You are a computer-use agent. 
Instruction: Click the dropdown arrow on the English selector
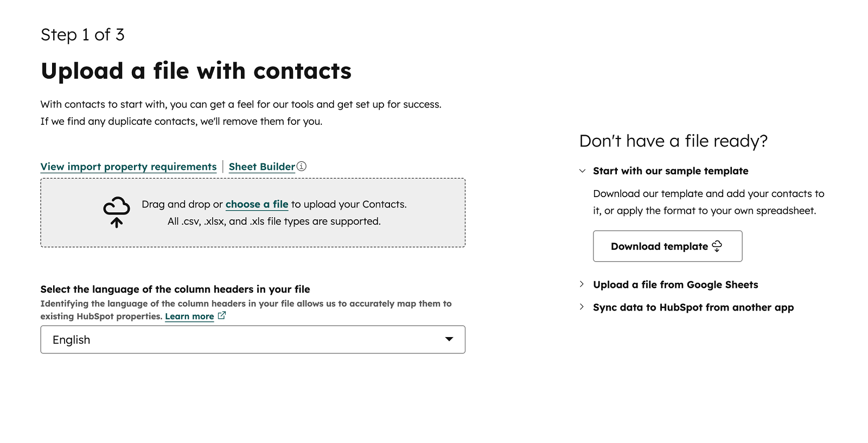449,339
